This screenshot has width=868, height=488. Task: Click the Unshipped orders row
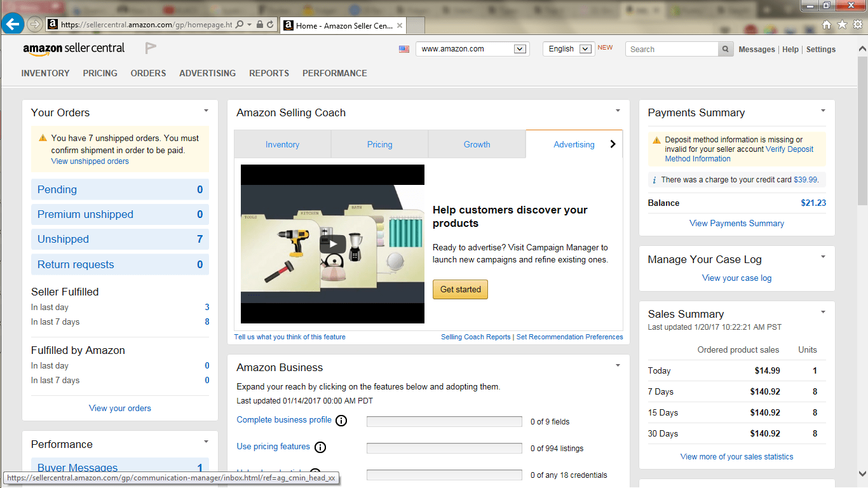point(120,239)
